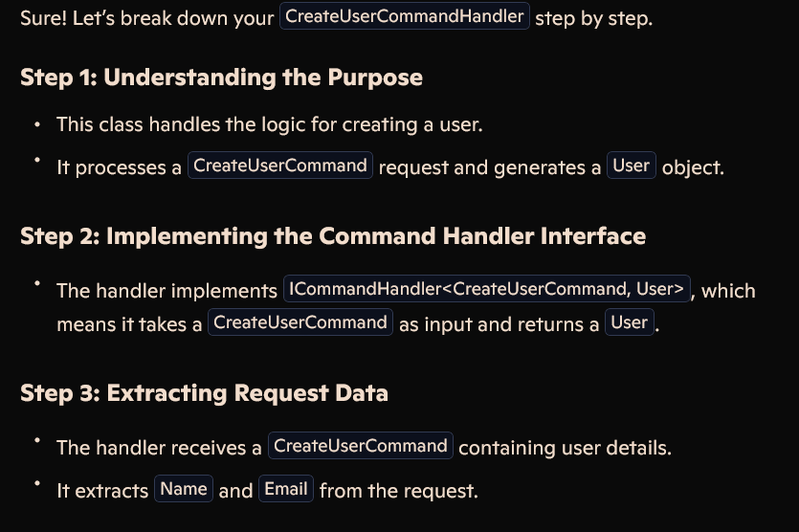Select the 'Step 2: Implementing the Command Handler Interface' heading

click(333, 236)
